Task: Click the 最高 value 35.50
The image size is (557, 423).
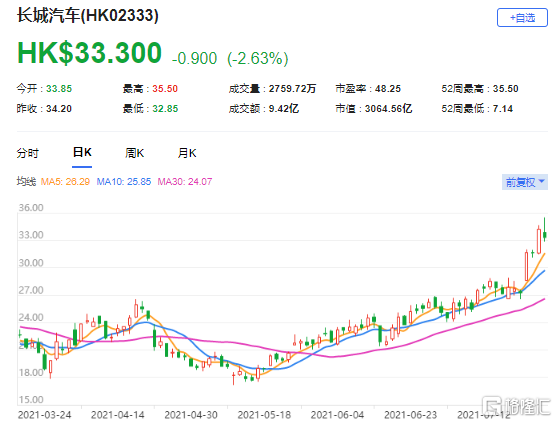Action: (x=165, y=88)
